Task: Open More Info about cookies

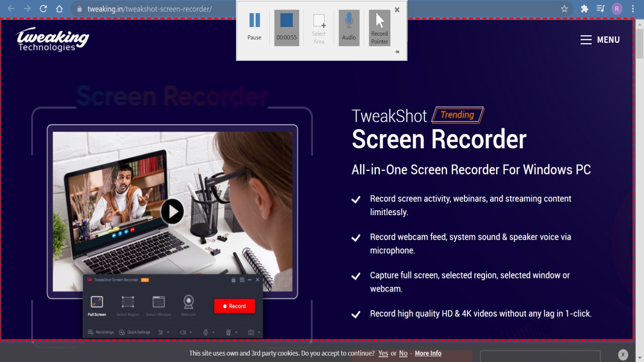Action: pos(428,353)
